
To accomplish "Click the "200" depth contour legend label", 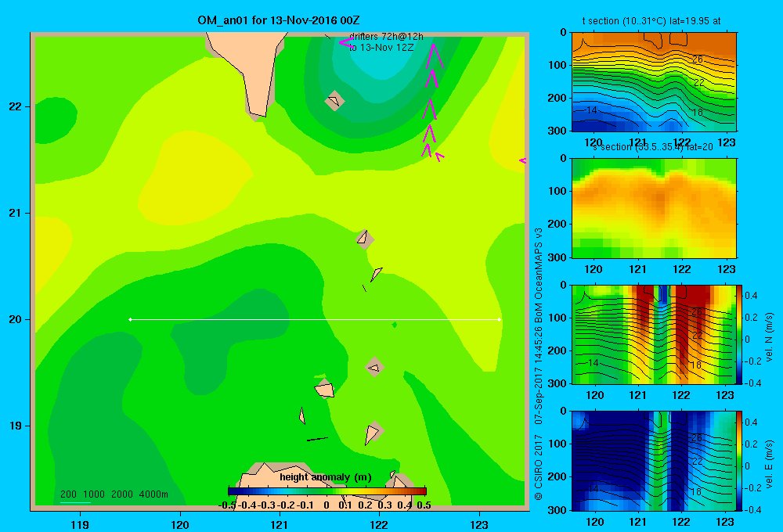I will point(68,494).
